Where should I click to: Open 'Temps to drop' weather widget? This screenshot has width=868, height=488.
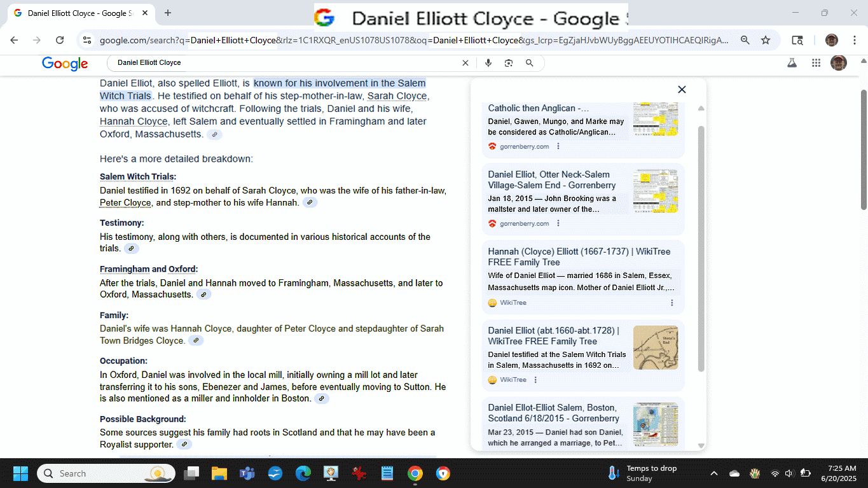click(642, 473)
